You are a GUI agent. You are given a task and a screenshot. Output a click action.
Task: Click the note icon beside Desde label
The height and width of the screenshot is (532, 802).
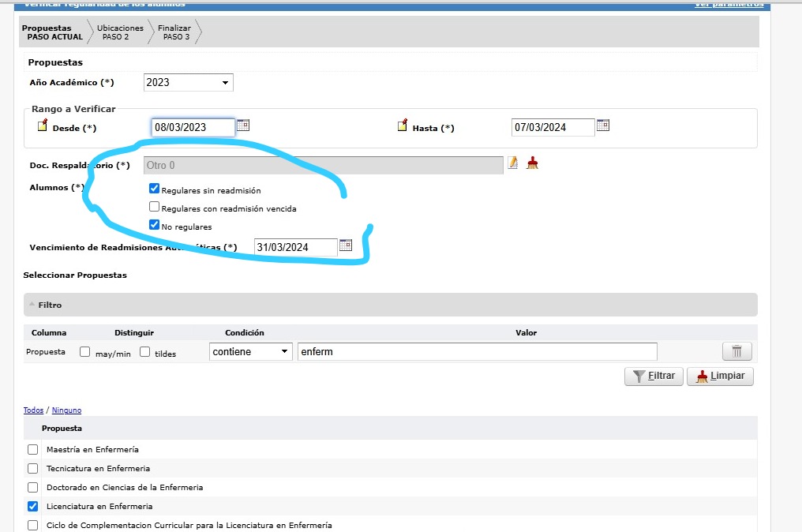pos(43,126)
